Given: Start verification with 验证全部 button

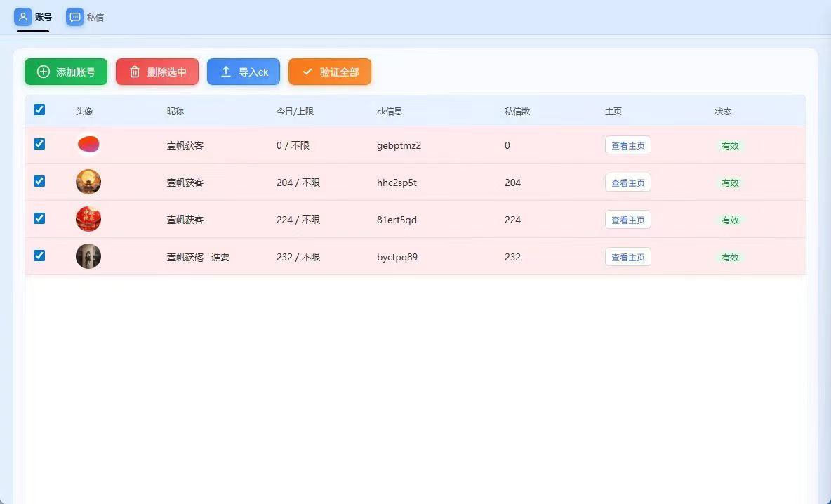Looking at the screenshot, I should (x=330, y=71).
